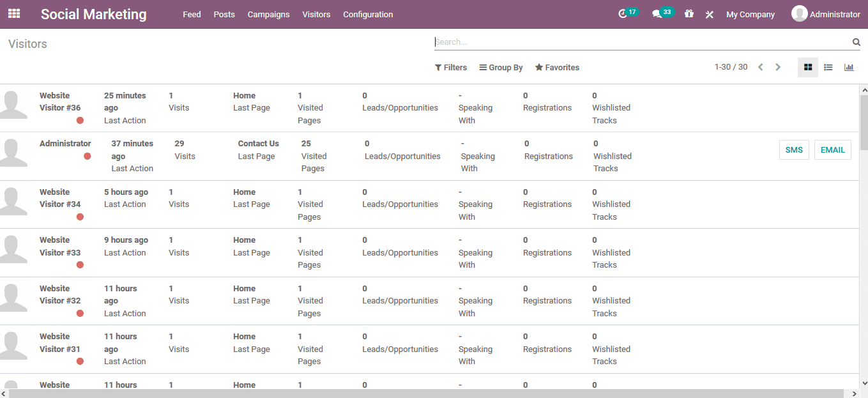Go to next page of visitors

click(778, 67)
